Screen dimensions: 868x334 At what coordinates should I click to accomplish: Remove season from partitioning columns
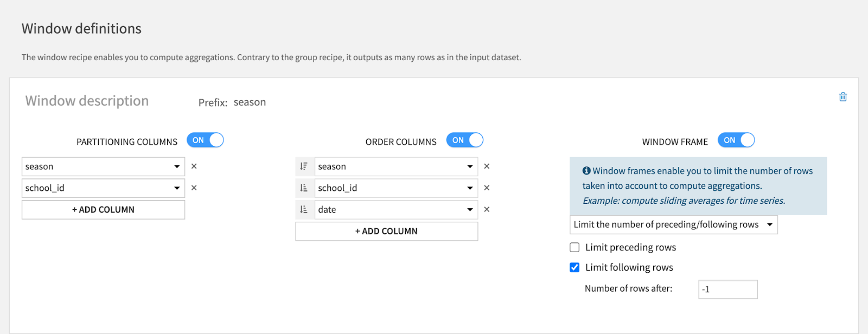[x=194, y=166]
